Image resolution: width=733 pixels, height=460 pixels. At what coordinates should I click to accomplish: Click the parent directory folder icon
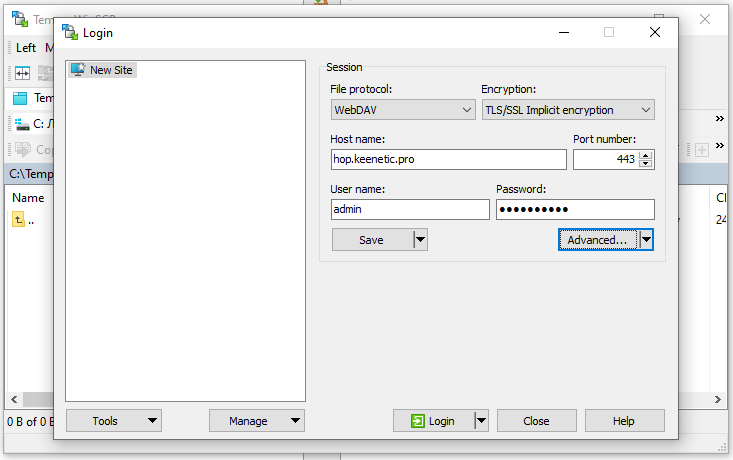(x=18, y=220)
